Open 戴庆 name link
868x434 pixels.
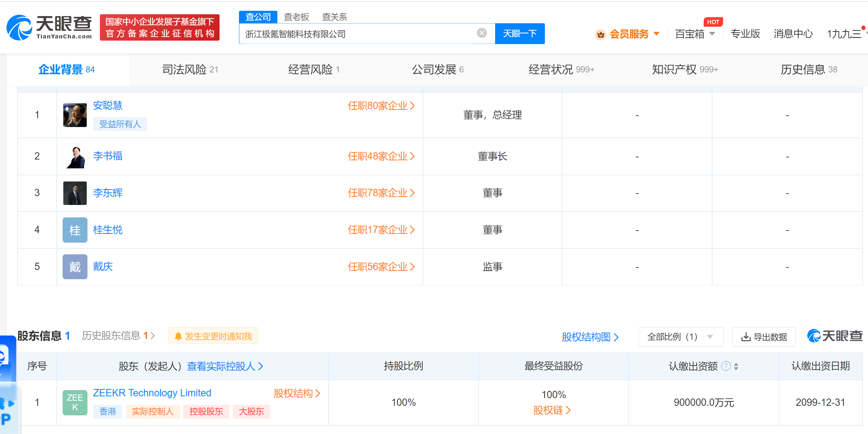tap(103, 266)
